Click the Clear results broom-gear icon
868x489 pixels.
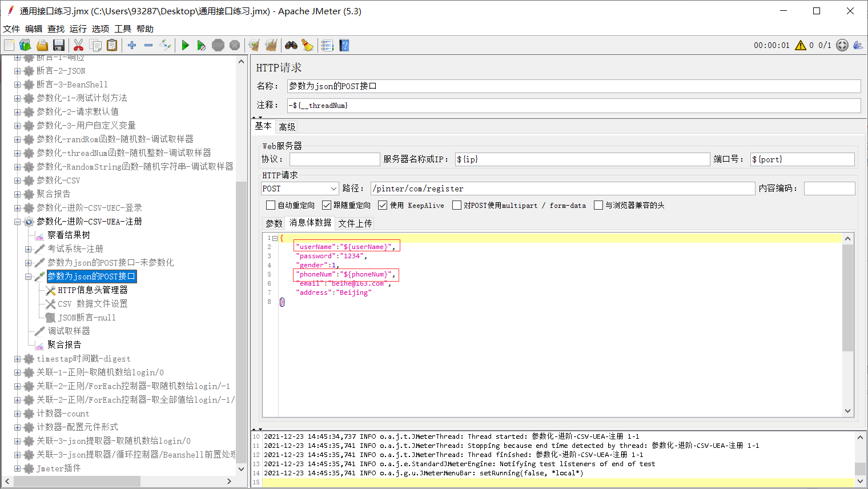click(254, 45)
